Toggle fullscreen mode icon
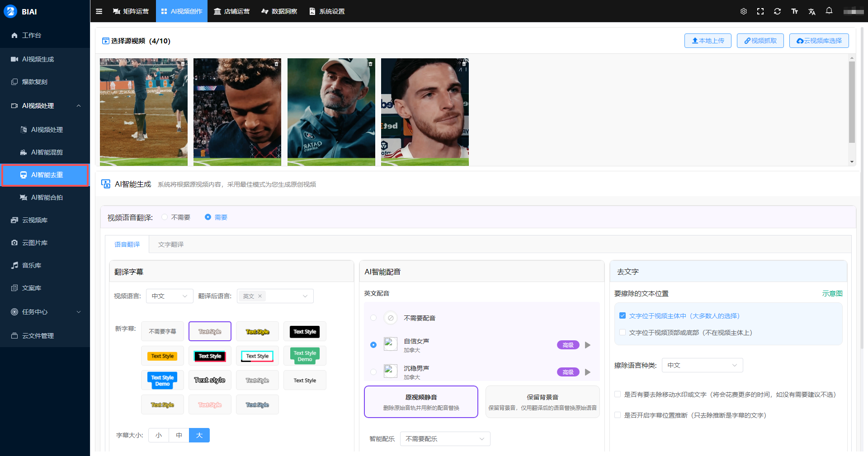 [x=760, y=11]
